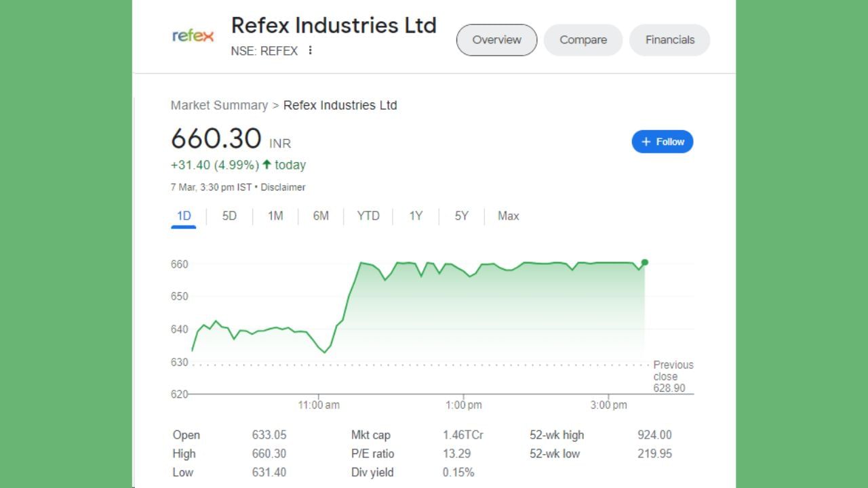This screenshot has width=868, height=488.
Task: Open the Disclaimer link
Action: click(x=283, y=187)
